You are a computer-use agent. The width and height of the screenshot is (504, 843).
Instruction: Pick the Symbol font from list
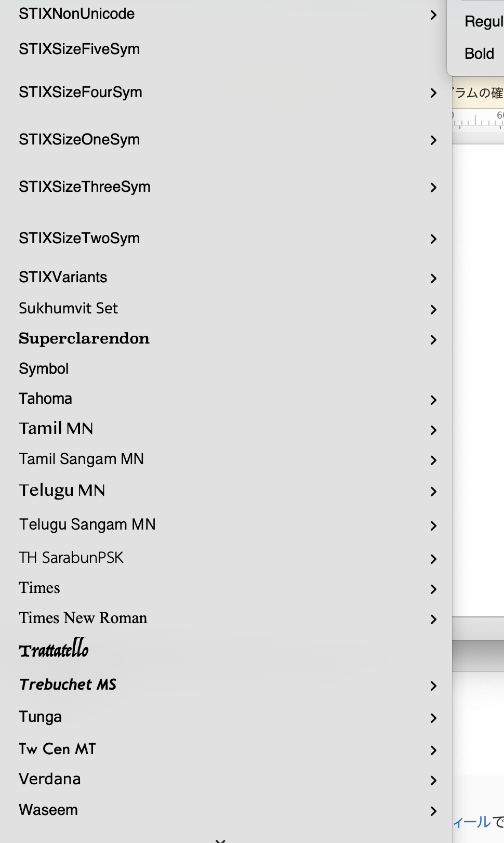[44, 368]
